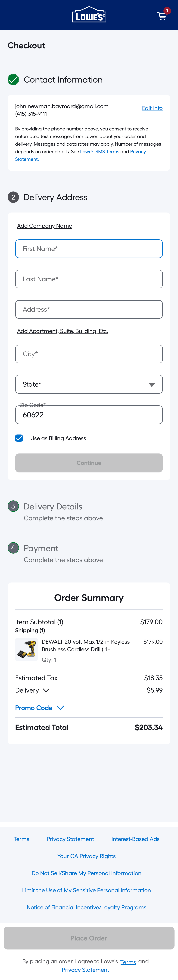The width and height of the screenshot is (178, 980).
Task: Open the State dropdown
Action: tap(89, 384)
